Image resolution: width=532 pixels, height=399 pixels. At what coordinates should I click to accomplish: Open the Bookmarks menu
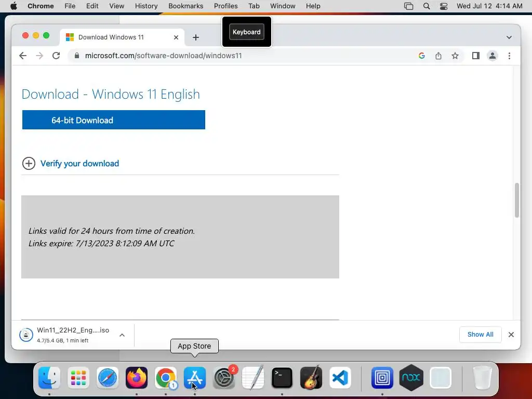pyautogui.click(x=185, y=6)
